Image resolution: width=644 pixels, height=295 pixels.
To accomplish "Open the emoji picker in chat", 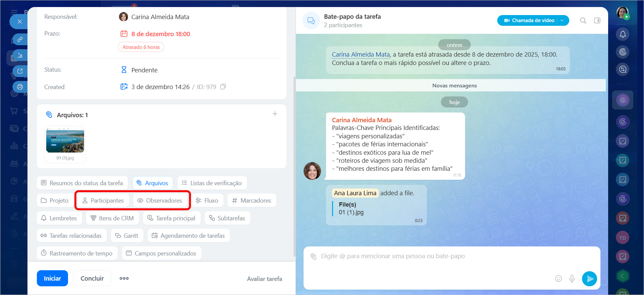I will 558,279.
